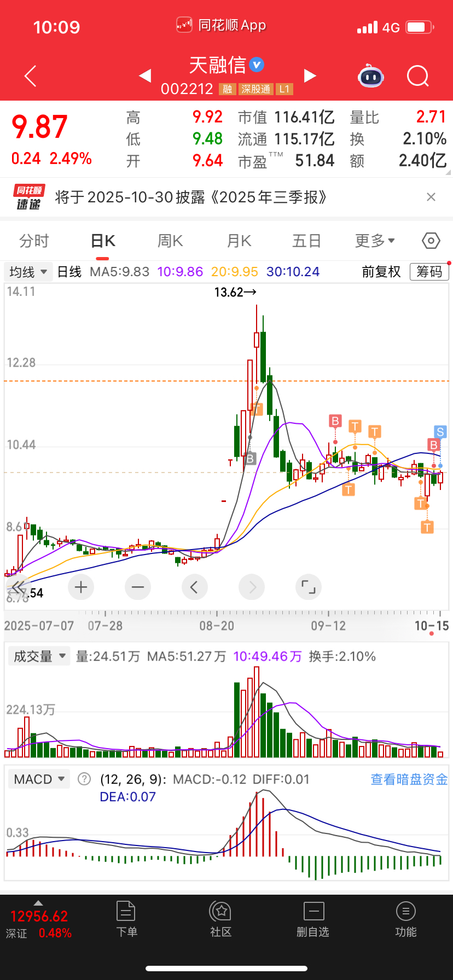Viewport: 453px width, 980px height.
Task: Open MACD help question mark
Action: pos(84,779)
